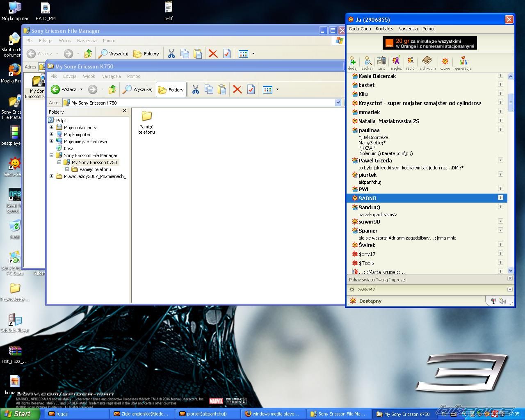Click the sms icon in Gadu-Gadu toolbar
This screenshot has width=525, height=420.
pyautogui.click(x=381, y=62)
